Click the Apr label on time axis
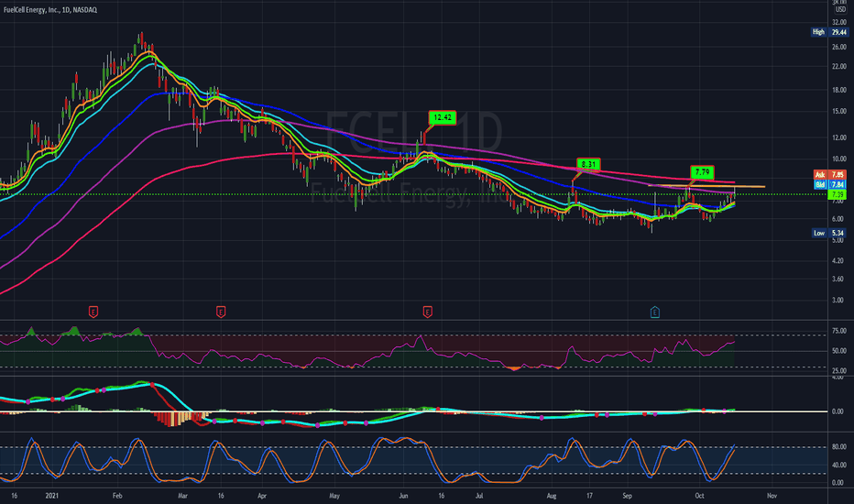854x504 pixels. pyautogui.click(x=262, y=496)
